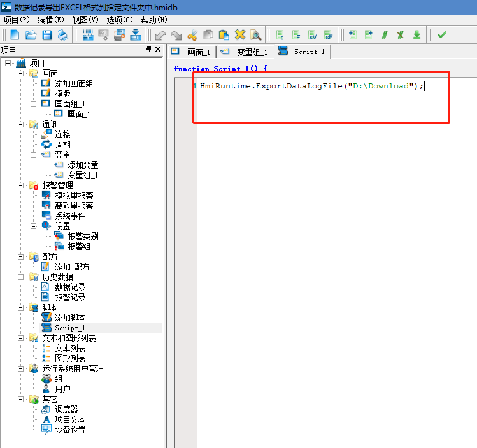Image resolution: width=477 pixels, height=448 pixels.
Task: Click the script toolbar icon labeled SV
Action: 312,35
